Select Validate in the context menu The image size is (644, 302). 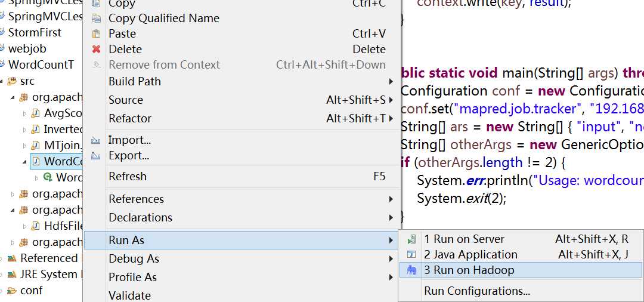click(x=241, y=295)
